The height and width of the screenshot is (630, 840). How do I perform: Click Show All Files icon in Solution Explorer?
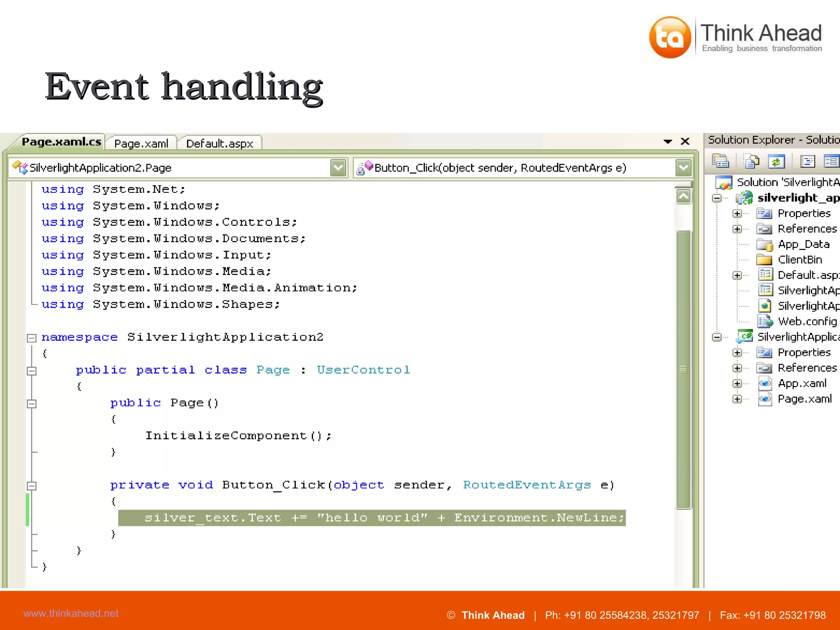[751, 161]
